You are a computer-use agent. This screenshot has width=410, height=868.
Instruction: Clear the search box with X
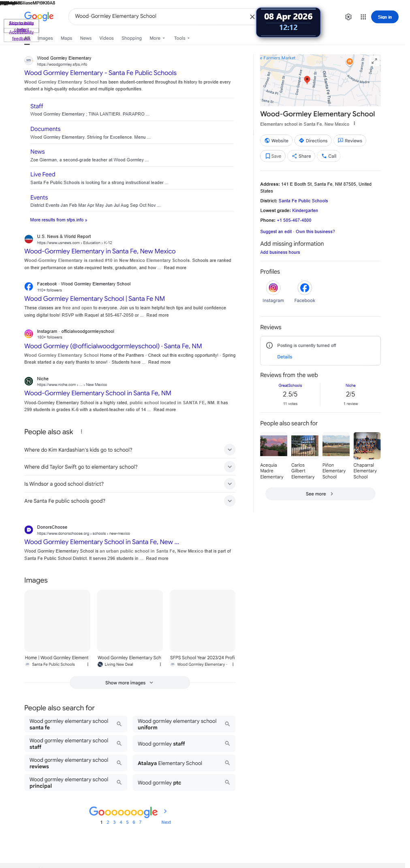click(252, 17)
